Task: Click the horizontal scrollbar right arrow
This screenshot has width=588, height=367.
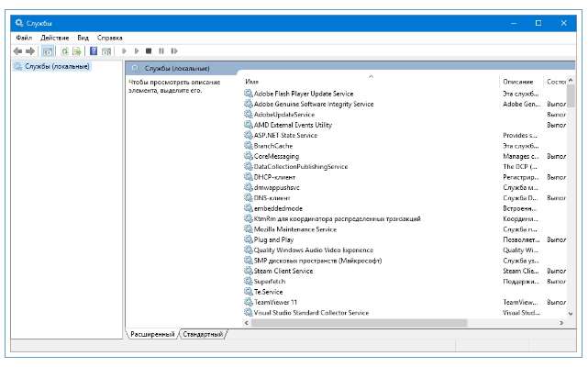Action: [561, 323]
